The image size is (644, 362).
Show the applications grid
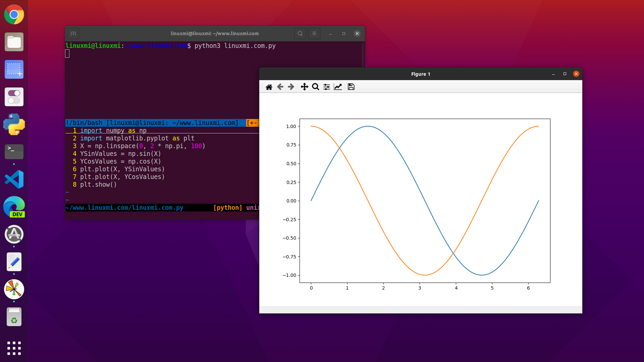[14, 348]
